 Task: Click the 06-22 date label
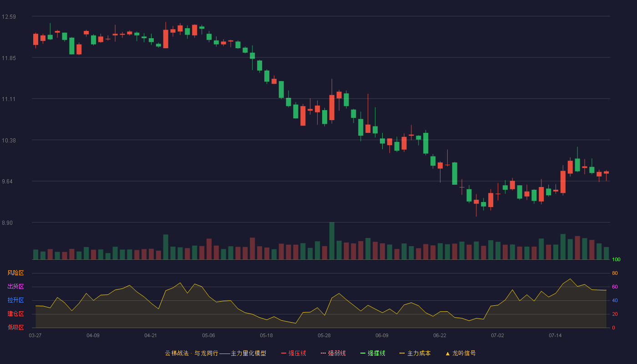(440, 335)
